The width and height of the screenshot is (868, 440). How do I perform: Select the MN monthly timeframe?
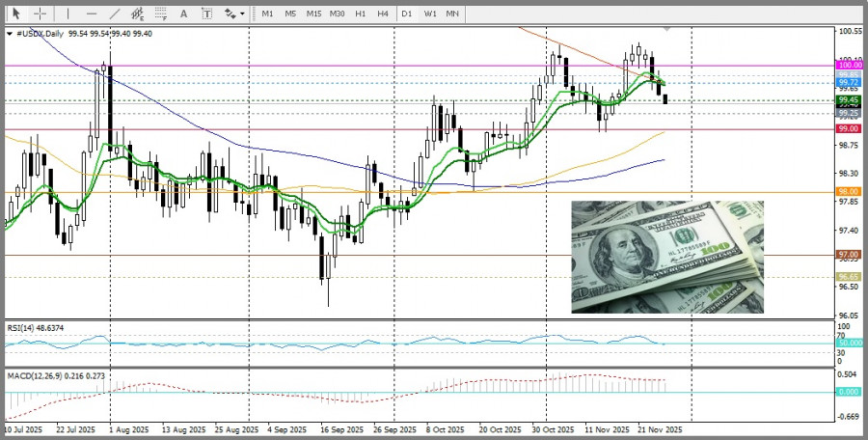(452, 14)
